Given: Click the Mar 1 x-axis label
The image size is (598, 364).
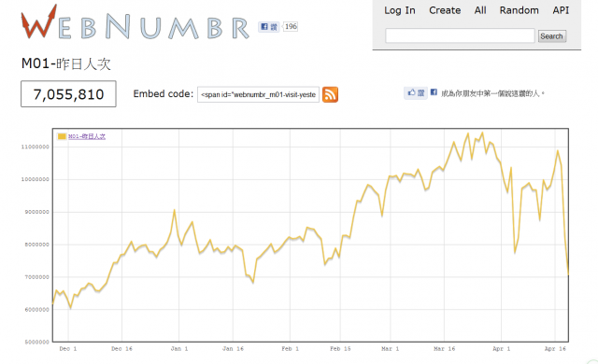Looking at the screenshot, I should [x=391, y=349].
